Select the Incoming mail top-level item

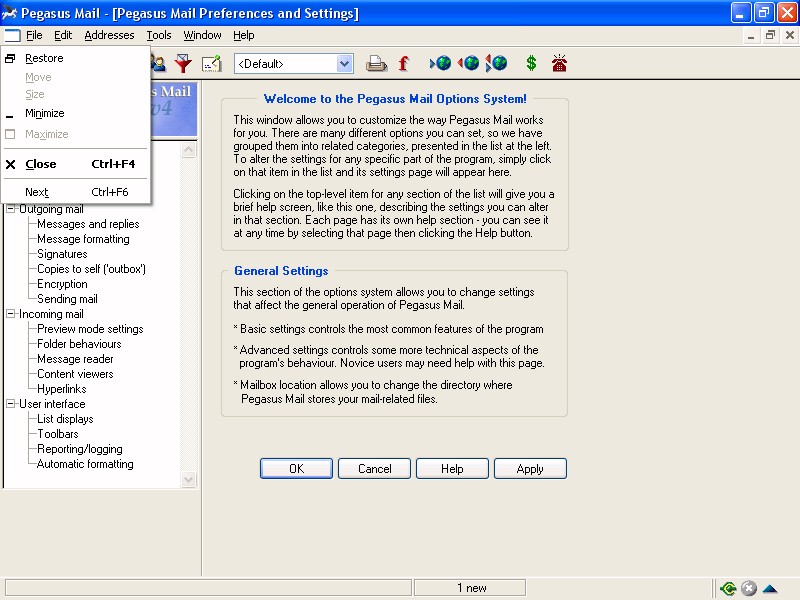click(51, 314)
